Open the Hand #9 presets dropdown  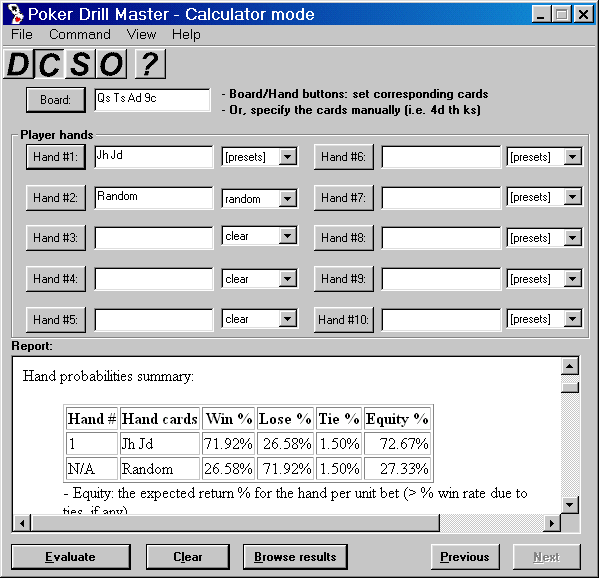point(545,279)
